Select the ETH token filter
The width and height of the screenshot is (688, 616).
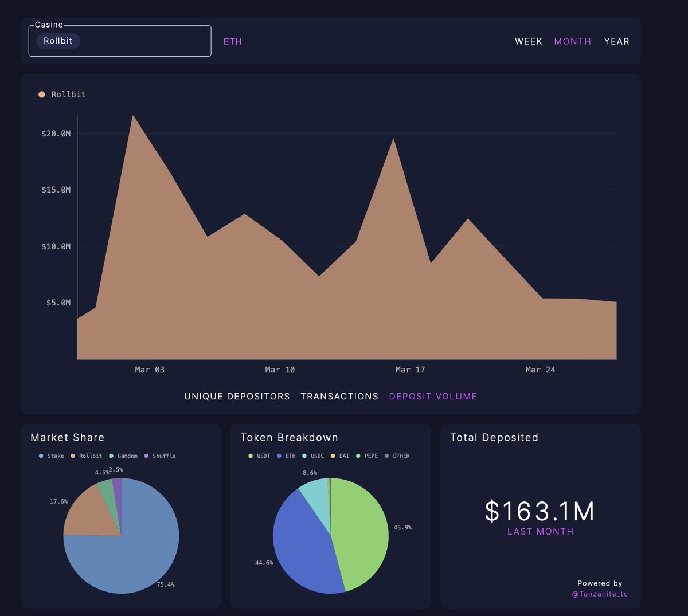[233, 41]
